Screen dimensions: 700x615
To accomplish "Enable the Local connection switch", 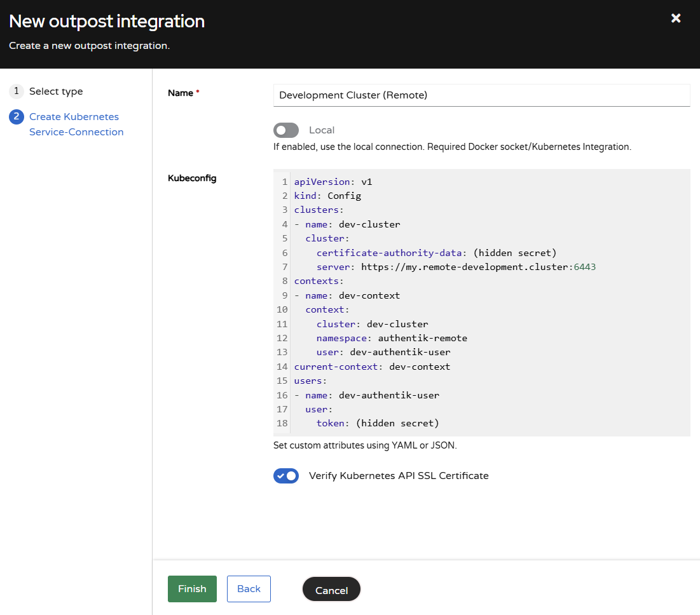I will coord(286,130).
